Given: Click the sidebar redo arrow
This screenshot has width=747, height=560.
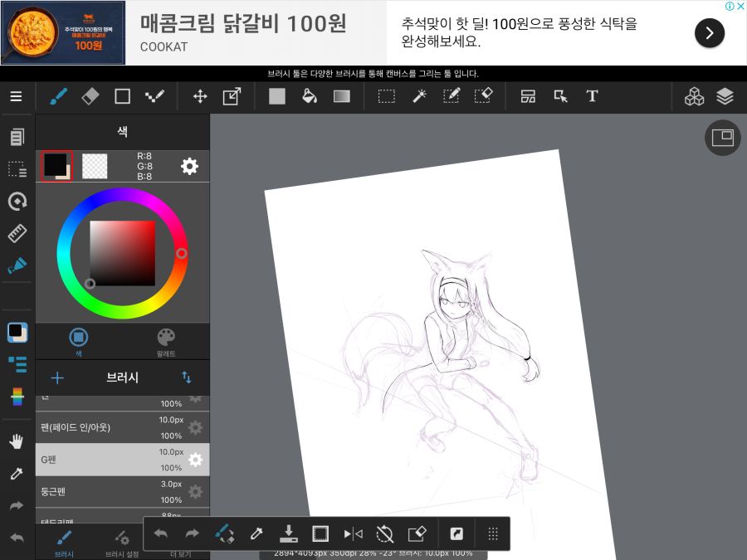Looking at the screenshot, I should point(17,506).
